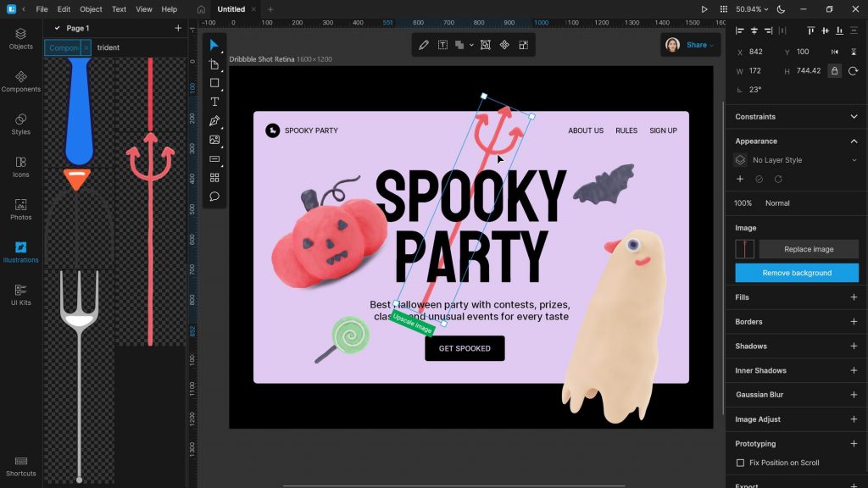Open the Text menu
This screenshot has height=488, width=868.
(x=119, y=9)
